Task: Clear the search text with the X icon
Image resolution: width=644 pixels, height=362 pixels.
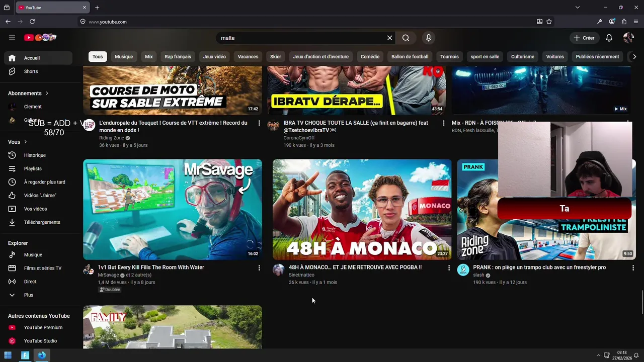Action: click(389, 38)
